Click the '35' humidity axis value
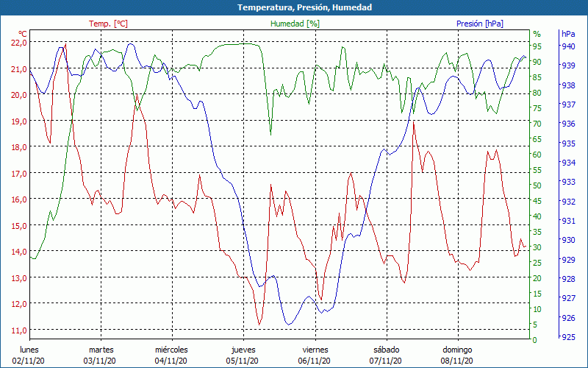This screenshot has width=588, height=368. [537, 232]
